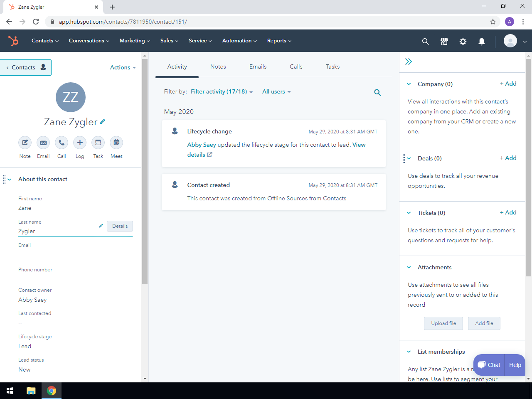Open the HubSpot Marketplace icon
Image resolution: width=532 pixels, height=399 pixels.
pos(444,41)
